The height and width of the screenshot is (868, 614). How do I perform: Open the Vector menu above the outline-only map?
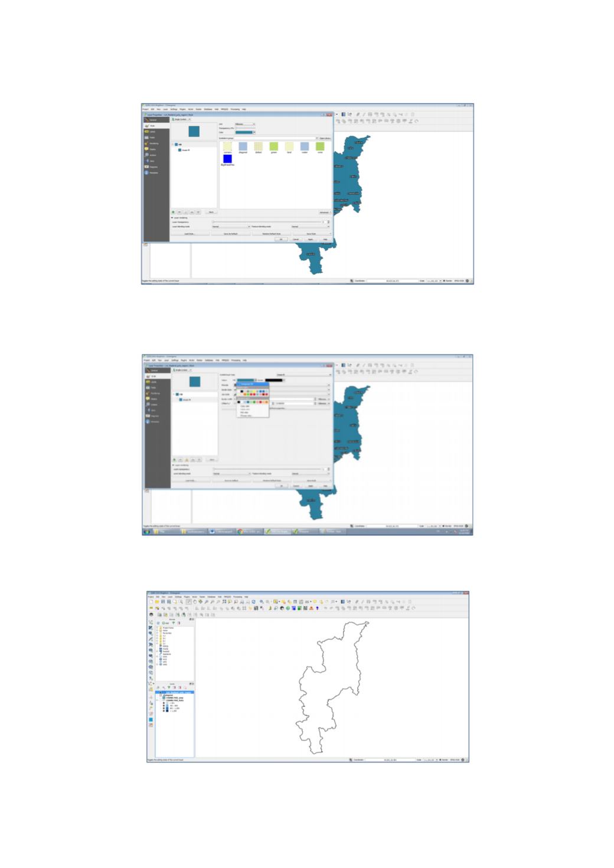pyautogui.click(x=194, y=597)
